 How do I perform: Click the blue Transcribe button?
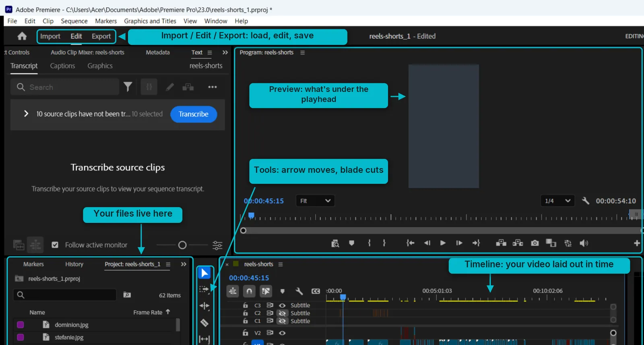coord(194,114)
